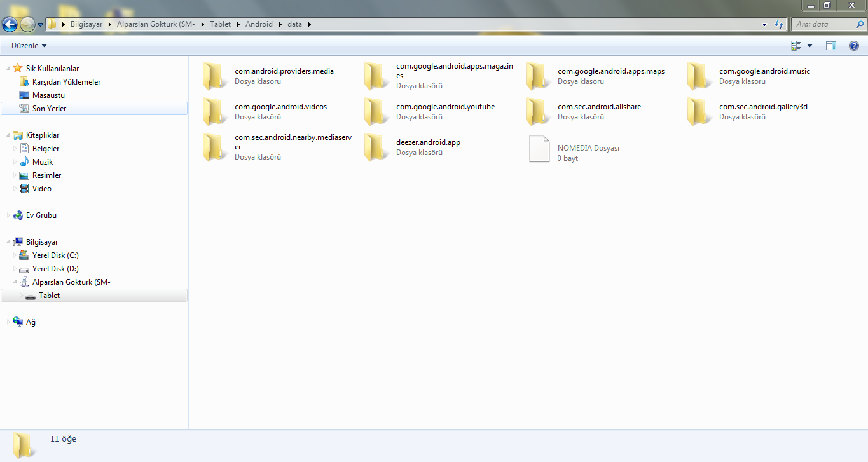The image size is (868, 462).
Task: Select the com.android.providers.media folder icon
Action: pos(216,76)
